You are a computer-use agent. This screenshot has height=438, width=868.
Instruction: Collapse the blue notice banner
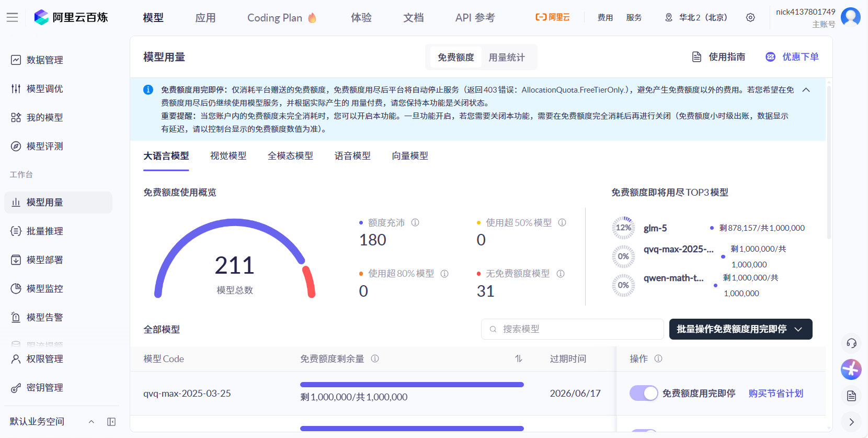pos(806,90)
